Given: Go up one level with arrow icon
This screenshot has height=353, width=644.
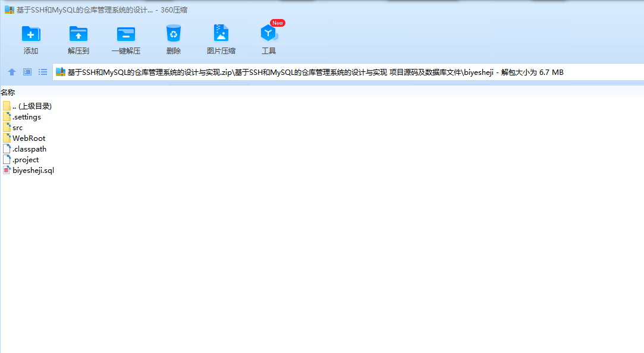Looking at the screenshot, I should click(12, 73).
